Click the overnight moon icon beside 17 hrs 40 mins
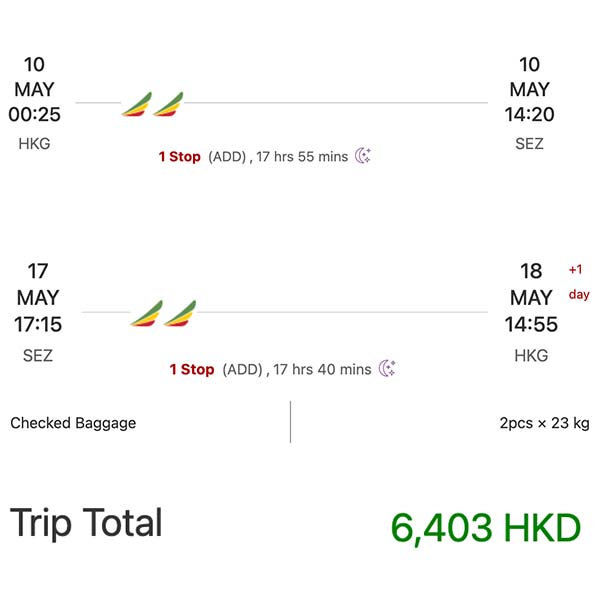This screenshot has width=600, height=600. [x=387, y=369]
